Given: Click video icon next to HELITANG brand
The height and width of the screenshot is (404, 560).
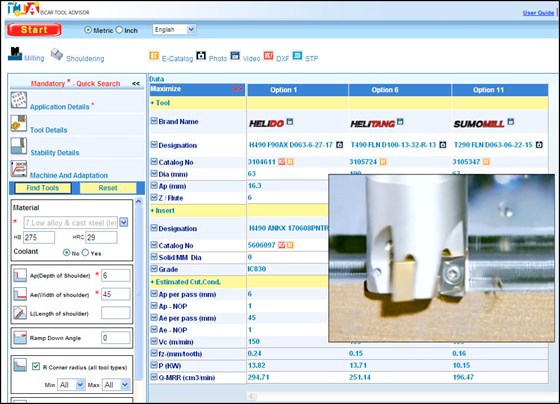Looking at the screenshot, I should pos(400,121).
